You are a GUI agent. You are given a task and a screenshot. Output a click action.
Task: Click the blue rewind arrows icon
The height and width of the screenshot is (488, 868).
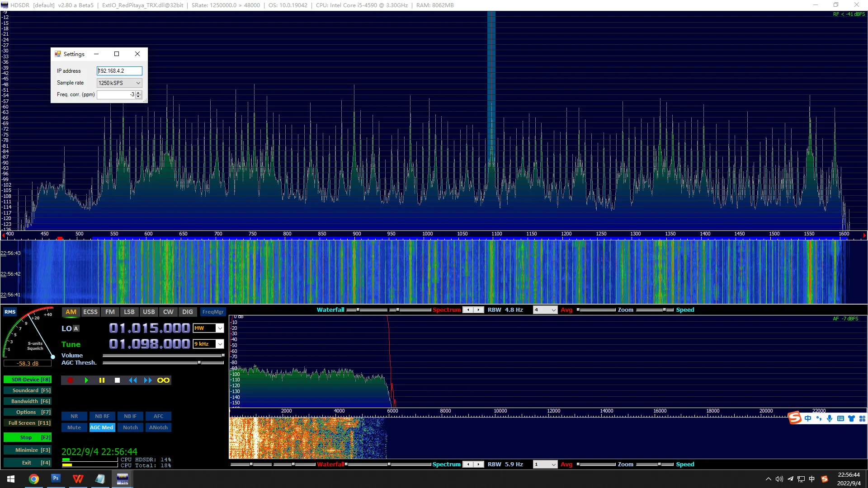click(x=132, y=380)
